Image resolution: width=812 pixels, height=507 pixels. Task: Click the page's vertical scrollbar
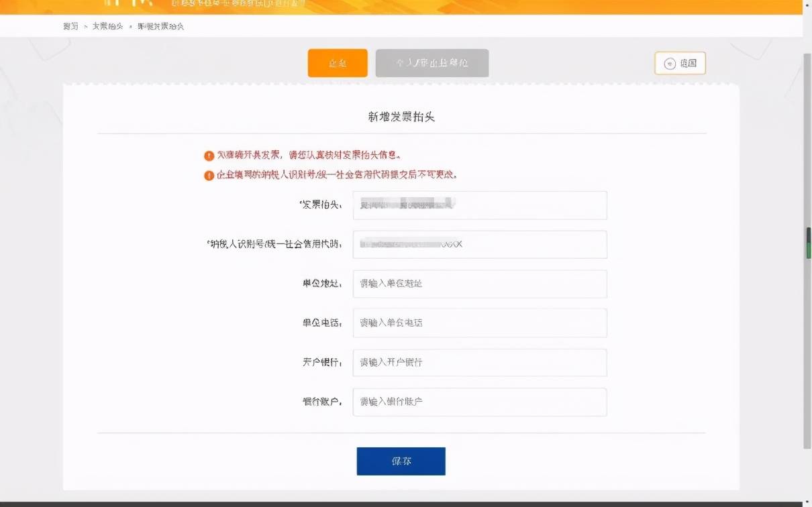click(807, 251)
